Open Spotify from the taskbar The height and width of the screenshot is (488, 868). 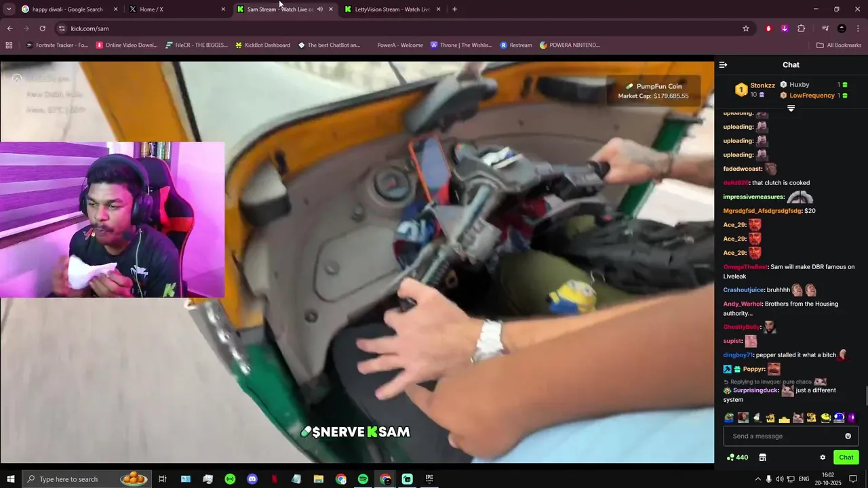363,479
